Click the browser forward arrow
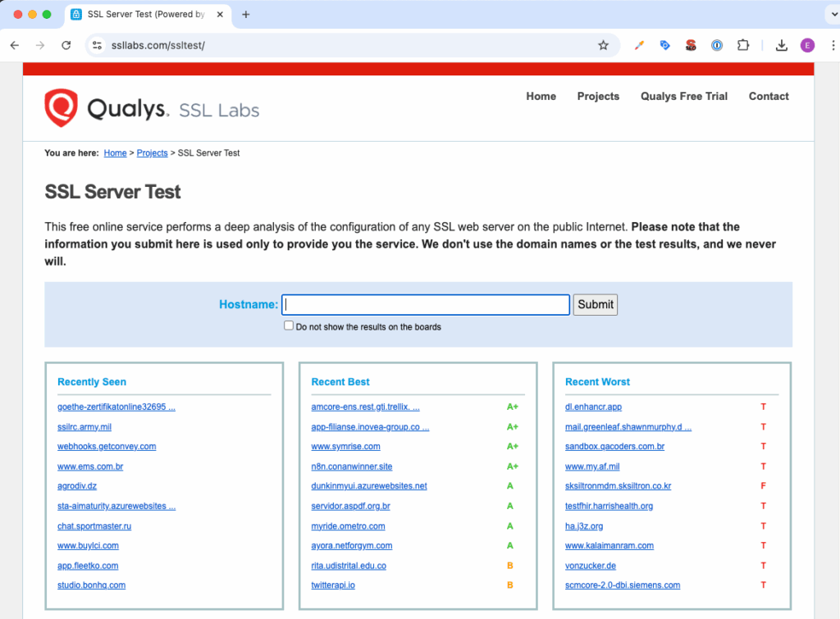 [40, 46]
